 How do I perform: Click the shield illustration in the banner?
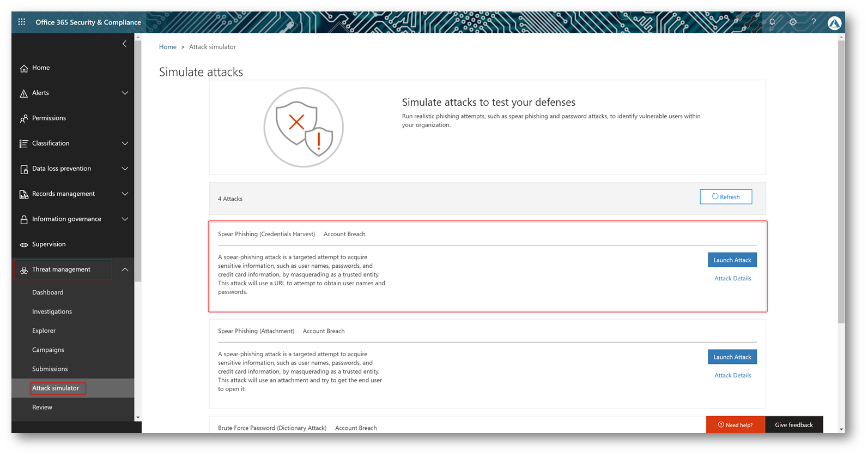(x=304, y=127)
